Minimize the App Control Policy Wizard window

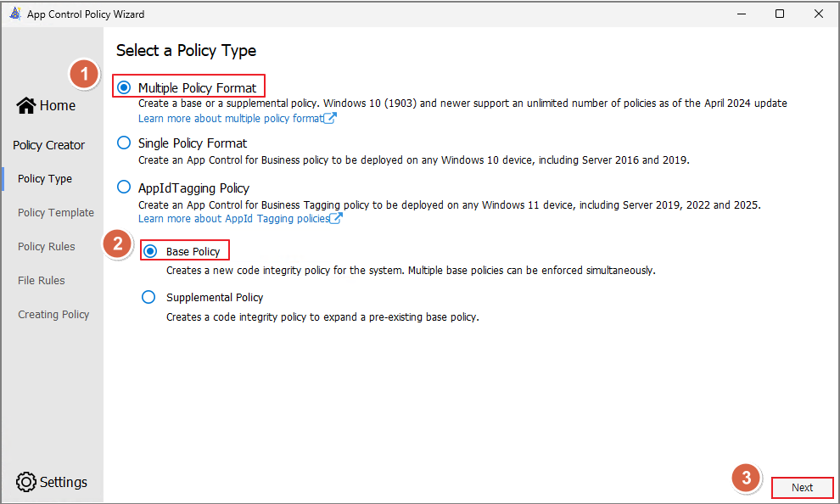tap(742, 14)
